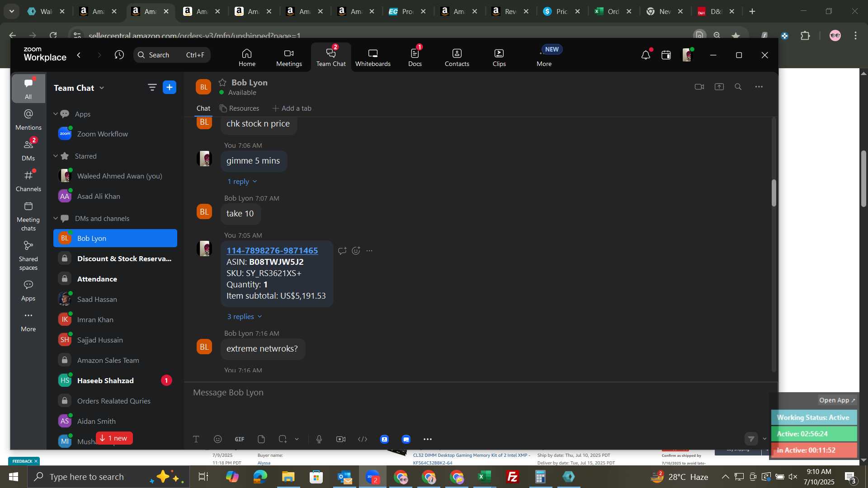The width and height of the screenshot is (868, 488).
Task: Click the filter chats icon
Action: (152, 87)
